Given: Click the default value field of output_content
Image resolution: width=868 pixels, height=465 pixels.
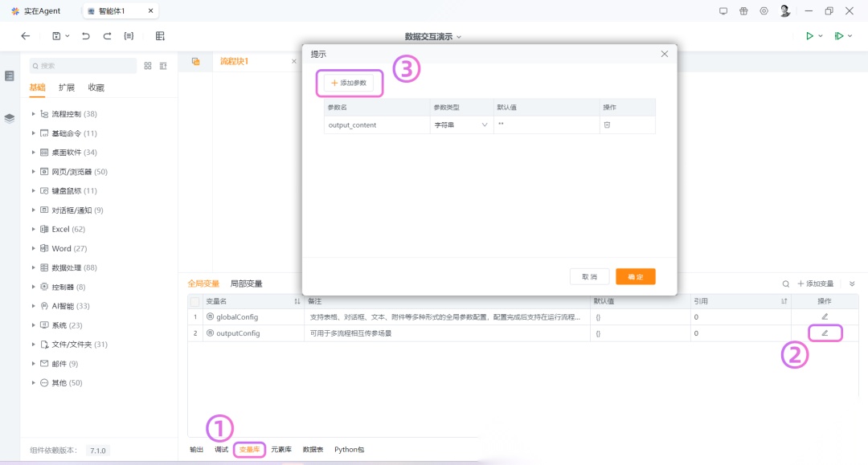Looking at the screenshot, I should (547, 125).
